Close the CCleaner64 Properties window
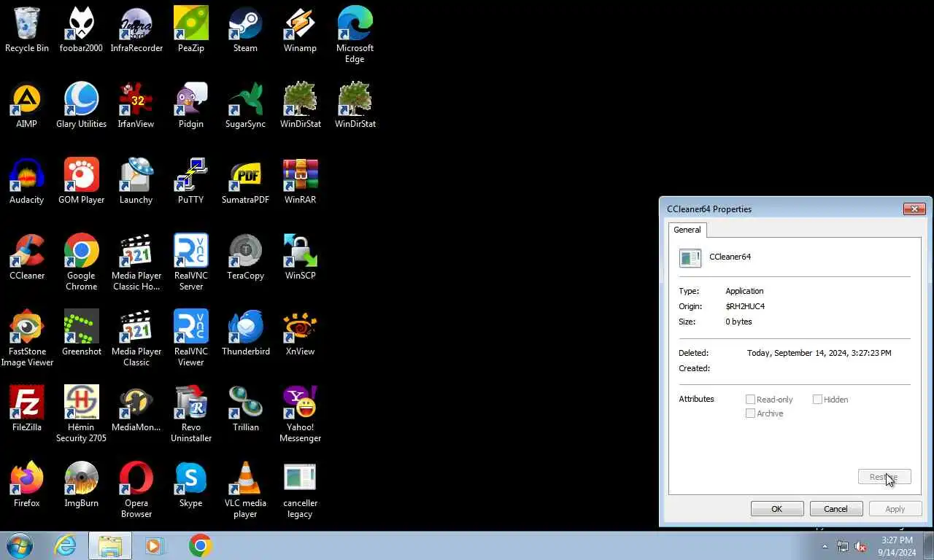 914,209
